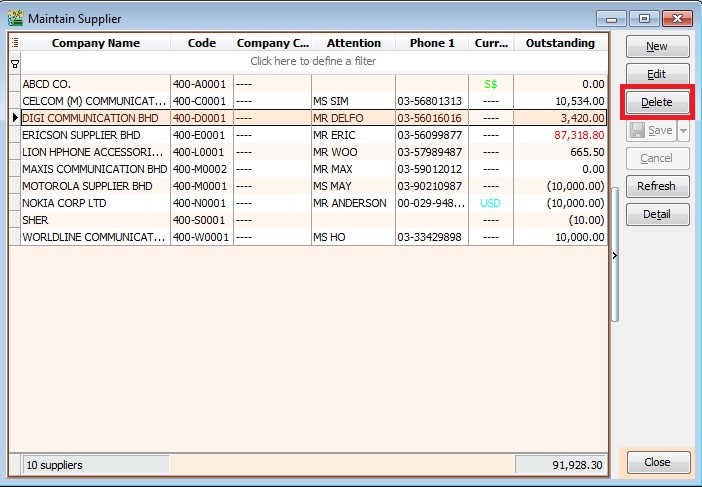Click the Phone 1 column header
This screenshot has height=487, width=702.
pos(432,43)
